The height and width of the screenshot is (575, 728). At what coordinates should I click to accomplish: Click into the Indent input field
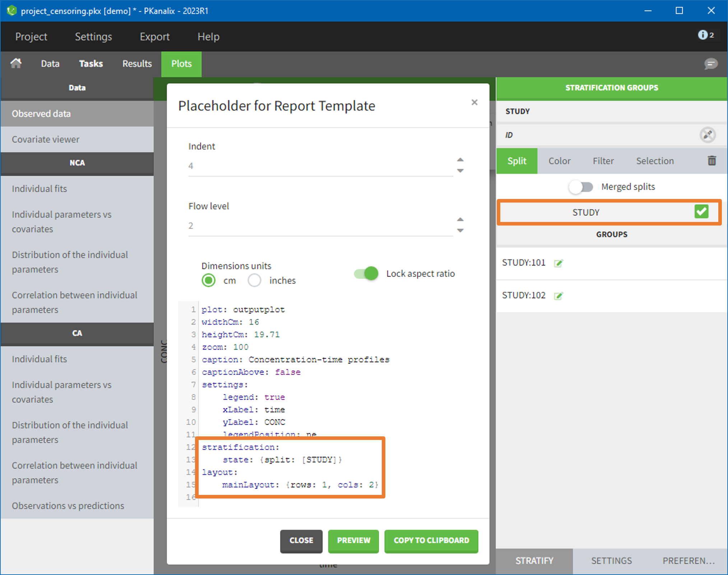tap(320, 166)
